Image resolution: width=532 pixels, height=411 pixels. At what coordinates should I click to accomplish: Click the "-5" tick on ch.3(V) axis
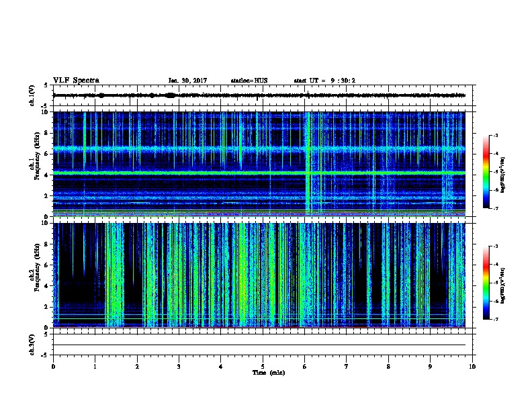(45, 355)
